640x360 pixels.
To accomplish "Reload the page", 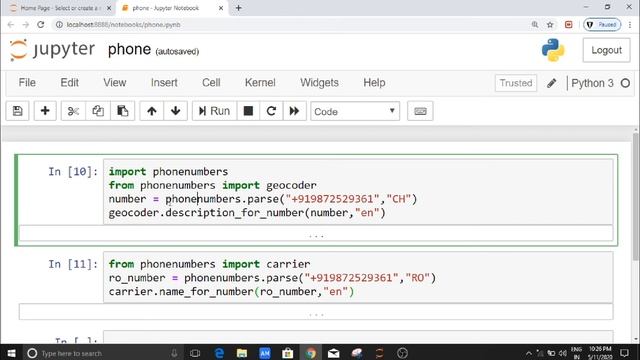I will [x=40, y=25].
